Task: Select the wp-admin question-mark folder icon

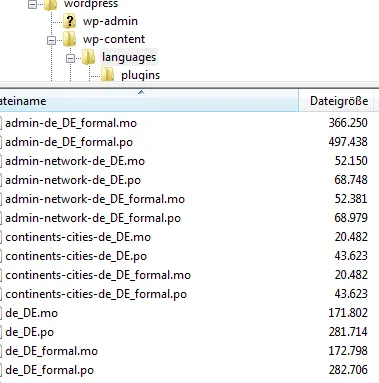Action: 70,21
